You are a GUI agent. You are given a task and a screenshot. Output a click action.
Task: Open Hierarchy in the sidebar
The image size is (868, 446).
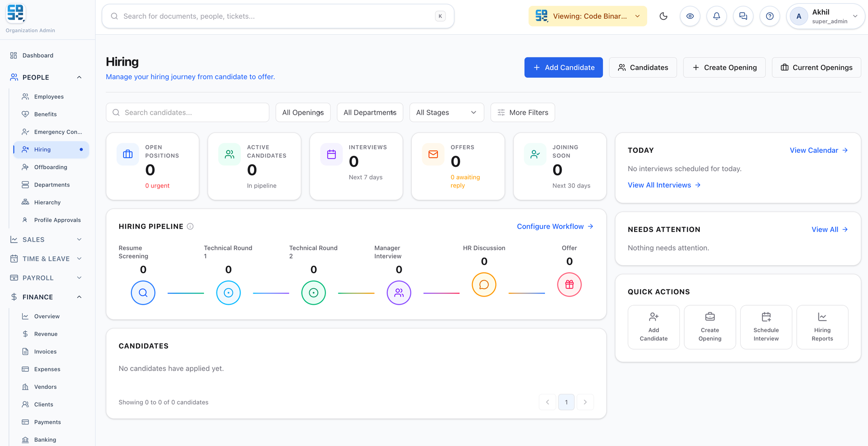pos(51,202)
